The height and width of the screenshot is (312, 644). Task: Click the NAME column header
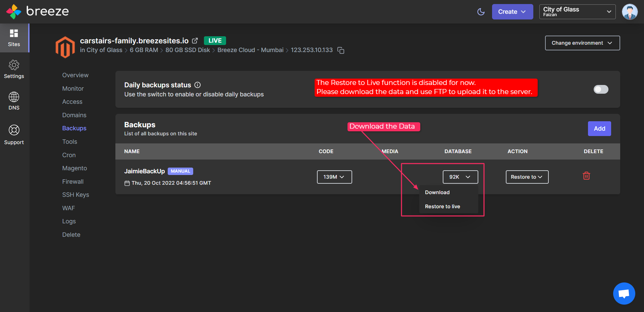pyautogui.click(x=132, y=151)
